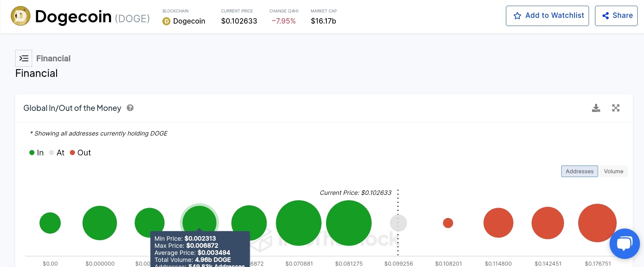644x267 pixels.
Task: Click the Share button
Action: [x=616, y=16]
